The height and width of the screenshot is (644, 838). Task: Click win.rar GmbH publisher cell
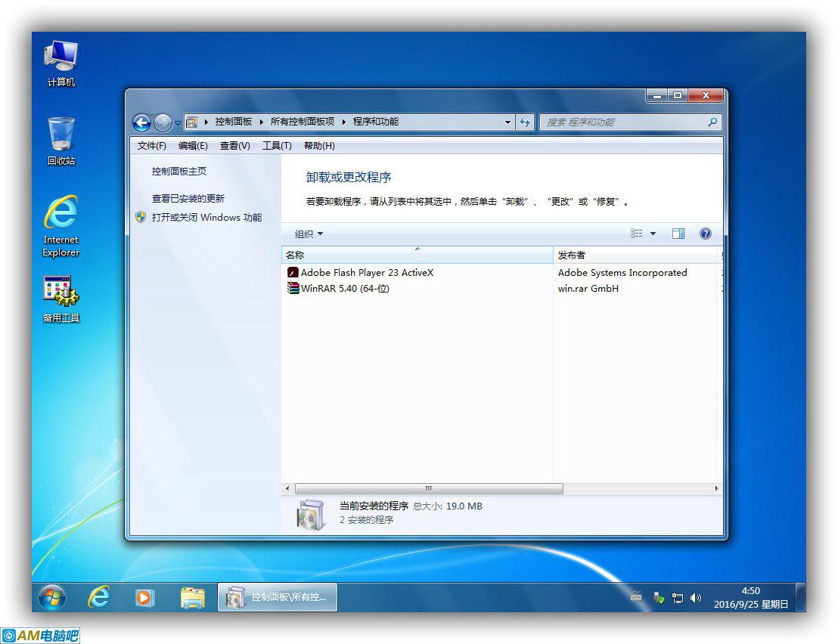click(588, 288)
